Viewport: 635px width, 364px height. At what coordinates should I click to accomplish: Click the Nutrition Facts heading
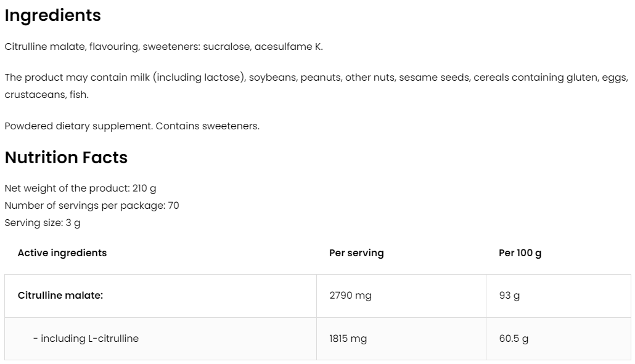click(66, 158)
